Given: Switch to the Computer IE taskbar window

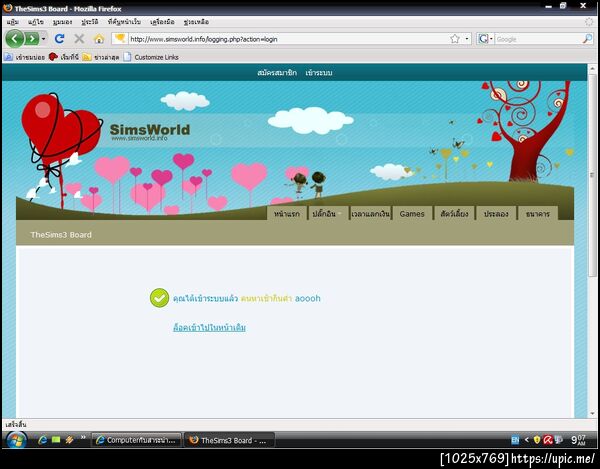Looking at the screenshot, I should (137, 440).
